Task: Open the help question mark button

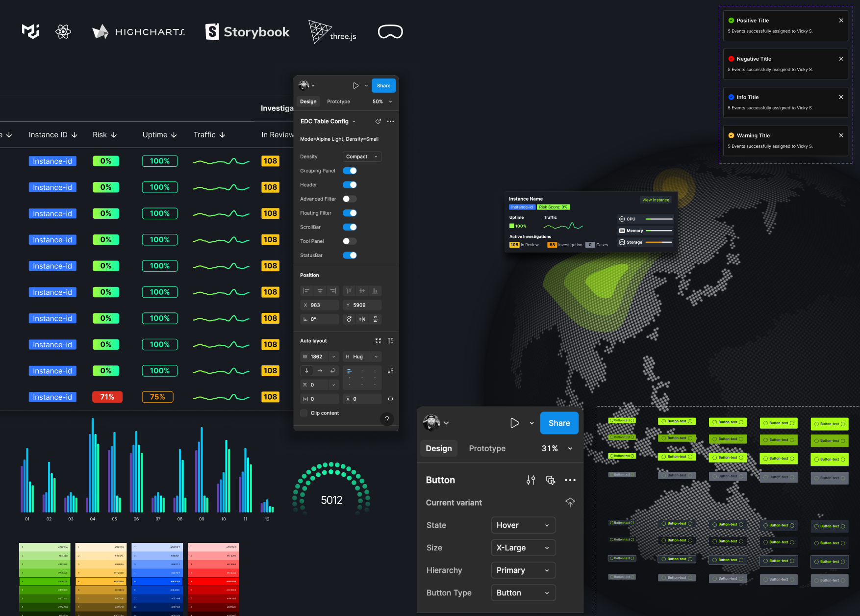Action: [x=387, y=419]
